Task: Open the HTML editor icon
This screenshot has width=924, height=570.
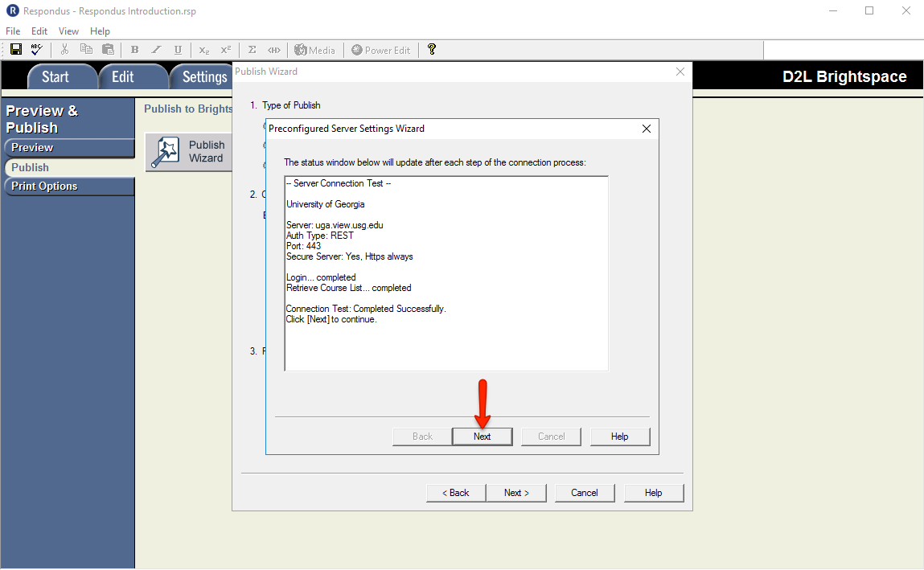Action: [x=274, y=50]
